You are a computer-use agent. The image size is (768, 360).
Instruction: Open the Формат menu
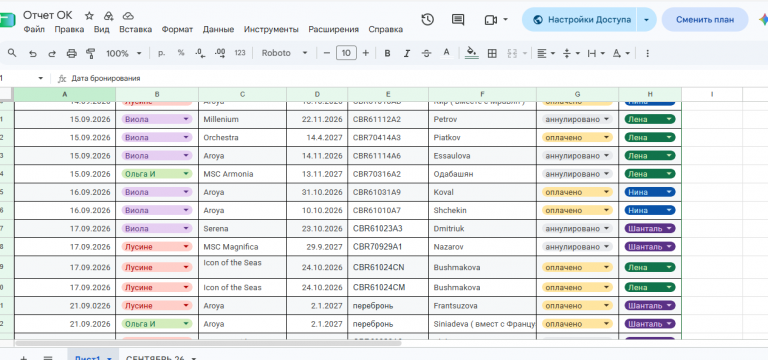pyautogui.click(x=177, y=29)
